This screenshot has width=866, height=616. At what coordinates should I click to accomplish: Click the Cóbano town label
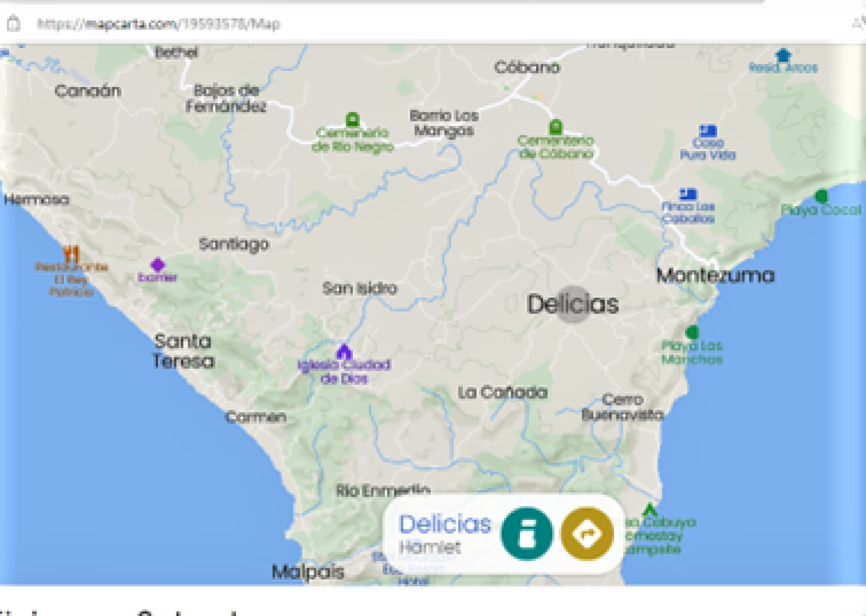527,68
